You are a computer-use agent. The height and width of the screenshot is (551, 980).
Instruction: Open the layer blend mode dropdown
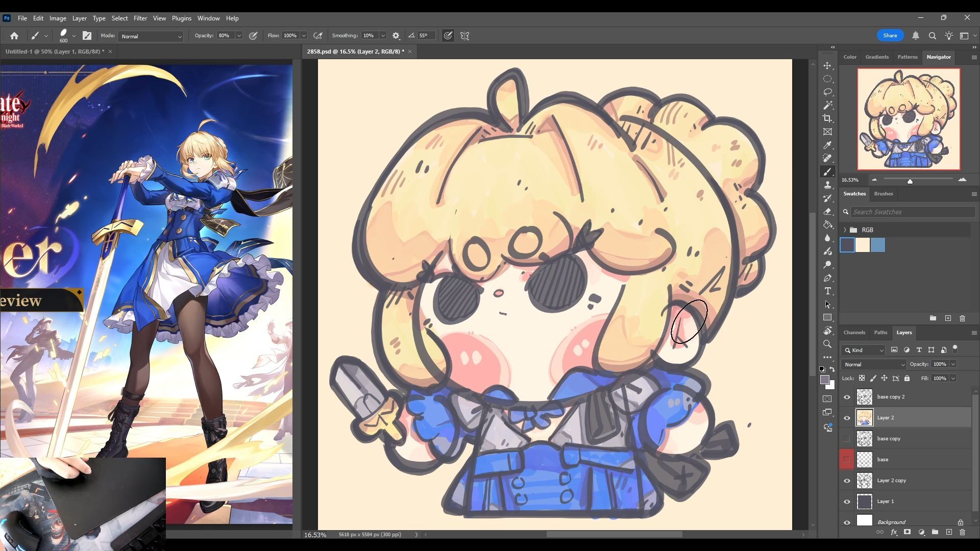tap(874, 364)
